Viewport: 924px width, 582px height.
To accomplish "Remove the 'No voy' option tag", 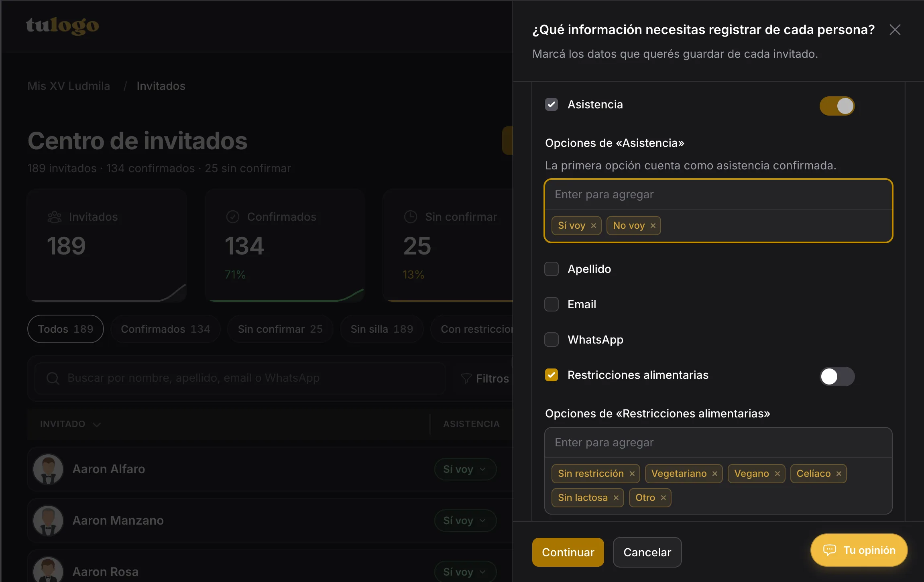I will click(653, 226).
